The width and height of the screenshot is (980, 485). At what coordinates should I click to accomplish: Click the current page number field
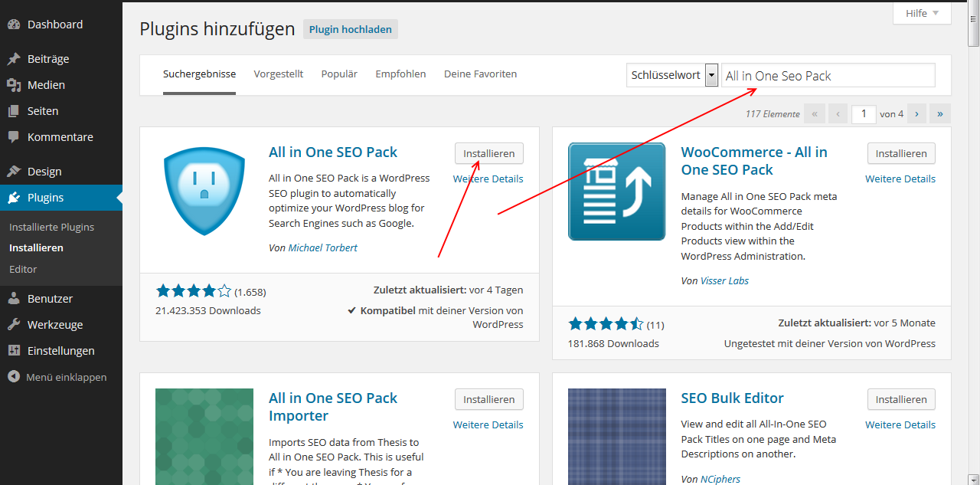864,113
